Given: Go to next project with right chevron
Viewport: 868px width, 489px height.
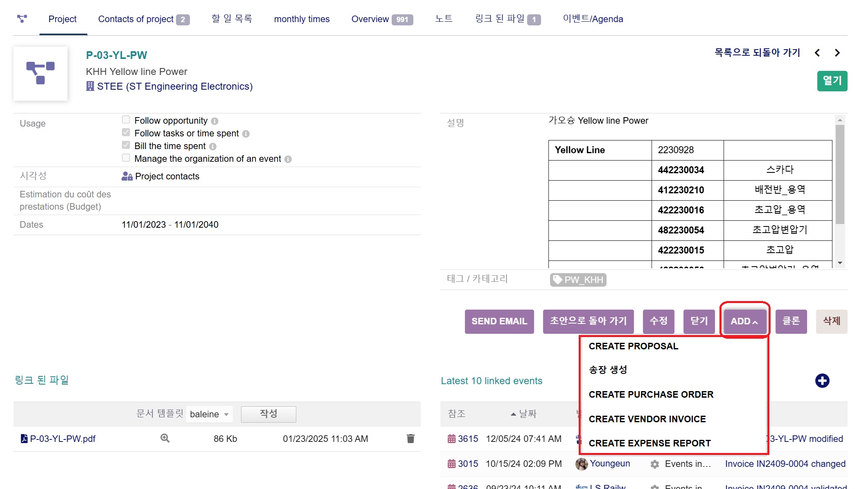Looking at the screenshot, I should pyautogui.click(x=837, y=53).
